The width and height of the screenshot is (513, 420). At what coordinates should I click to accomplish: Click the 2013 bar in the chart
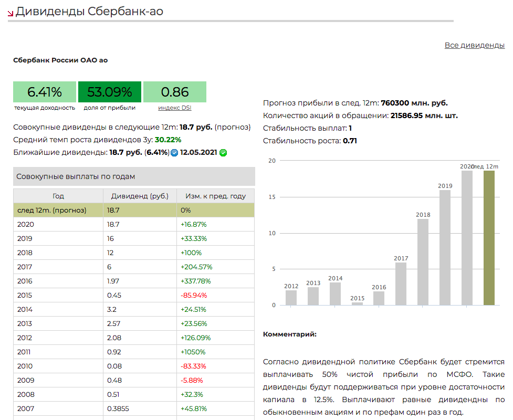(313, 296)
